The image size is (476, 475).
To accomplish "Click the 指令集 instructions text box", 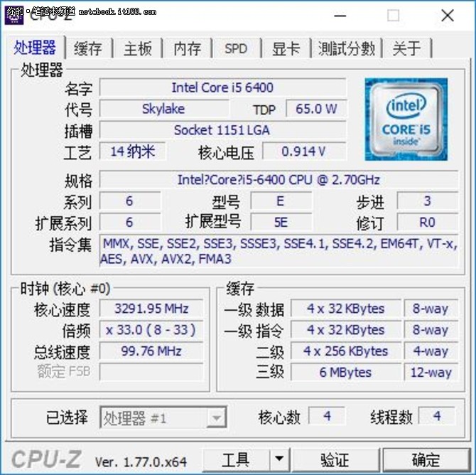I will coord(278,251).
